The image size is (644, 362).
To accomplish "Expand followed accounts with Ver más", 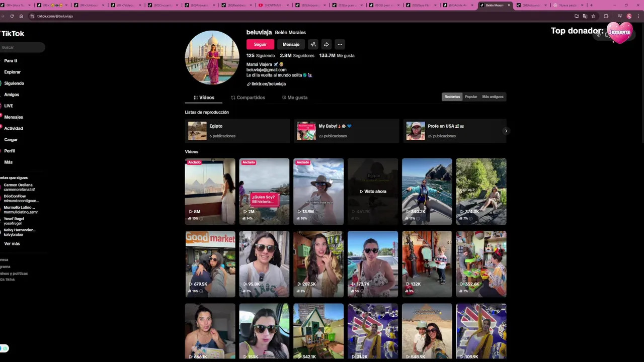I will pos(12,243).
